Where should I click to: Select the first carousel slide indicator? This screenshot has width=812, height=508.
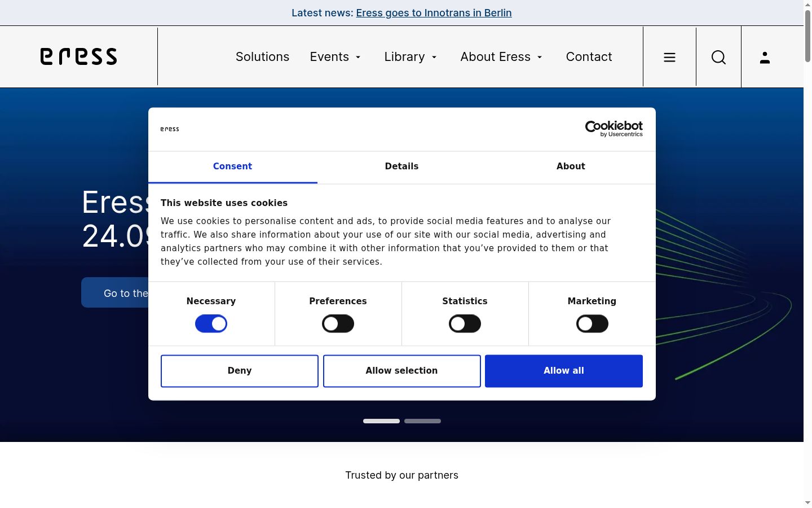tap(381, 421)
